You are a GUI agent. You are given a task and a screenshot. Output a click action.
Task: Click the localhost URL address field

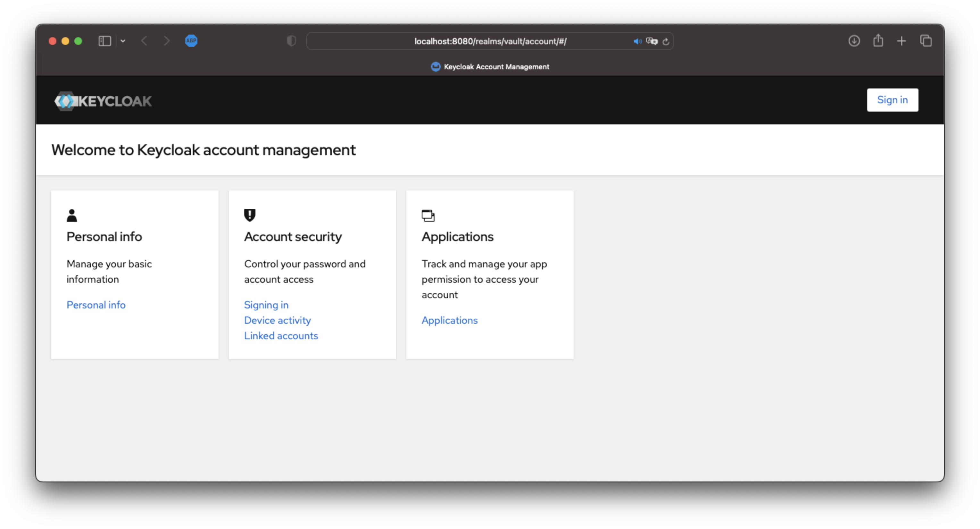click(x=490, y=41)
